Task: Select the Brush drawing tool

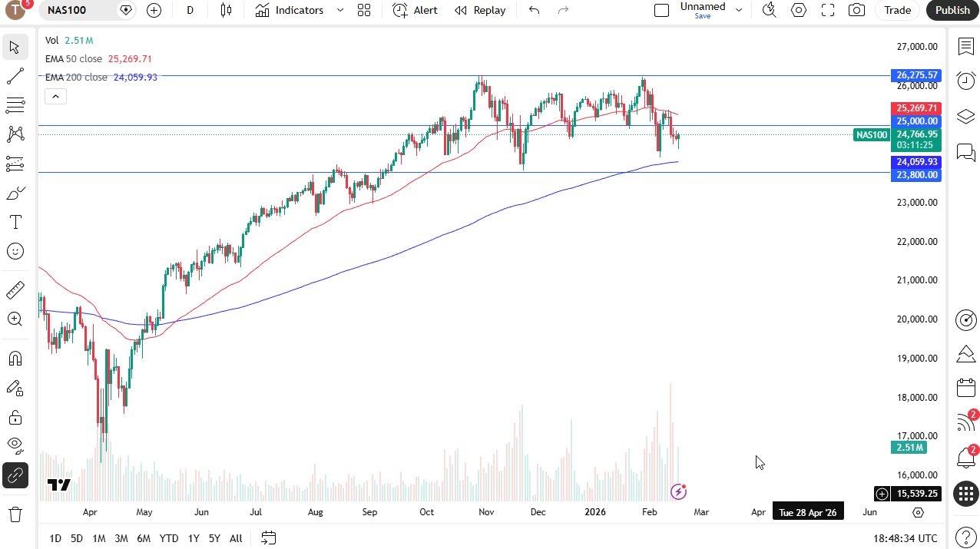Action: point(15,193)
